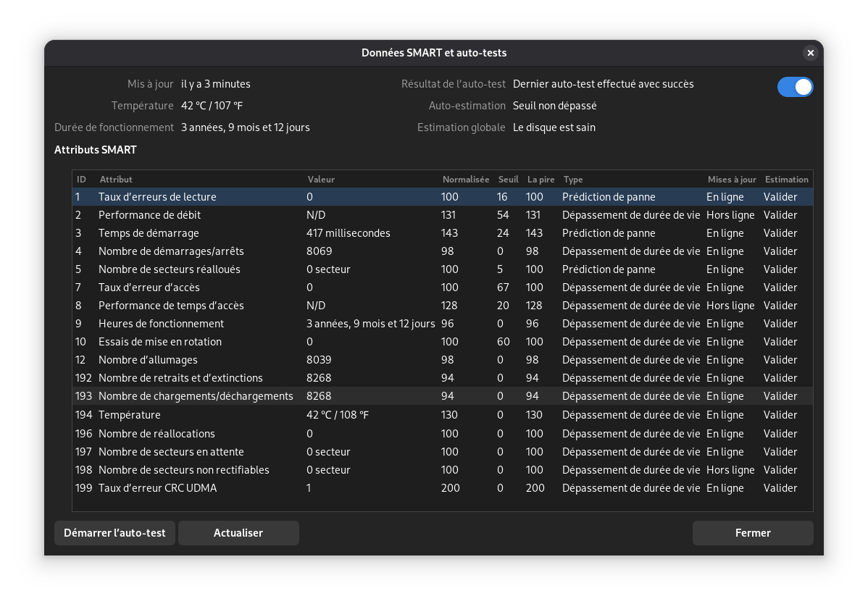Toggle the SMART enabled switch
Viewport: 868px width, 604px height.
(795, 87)
